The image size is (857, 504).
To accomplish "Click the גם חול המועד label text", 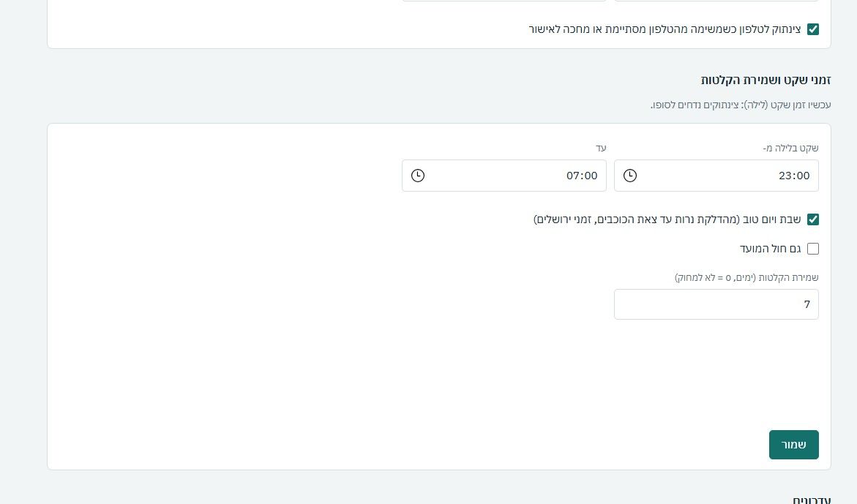I will click(770, 249).
